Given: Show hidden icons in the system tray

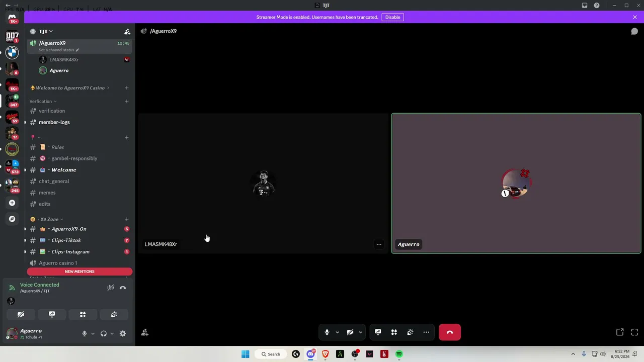Looking at the screenshot, I should [573, 354].
